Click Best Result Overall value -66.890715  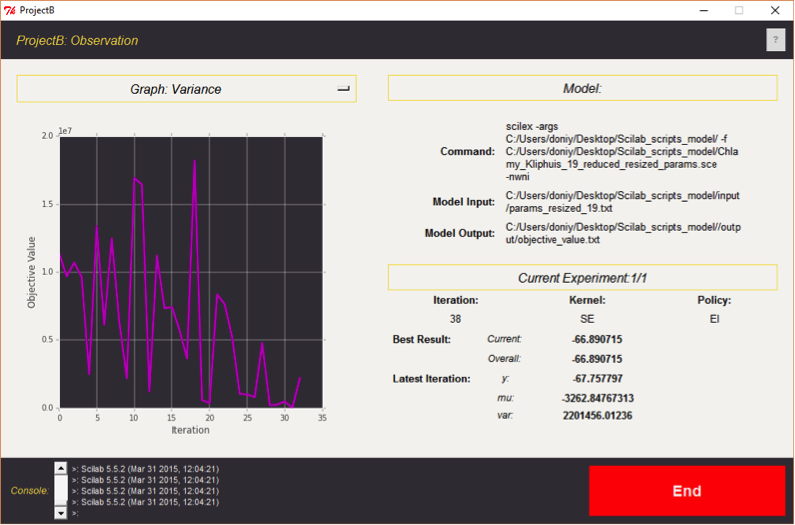(x=597, y=359)
